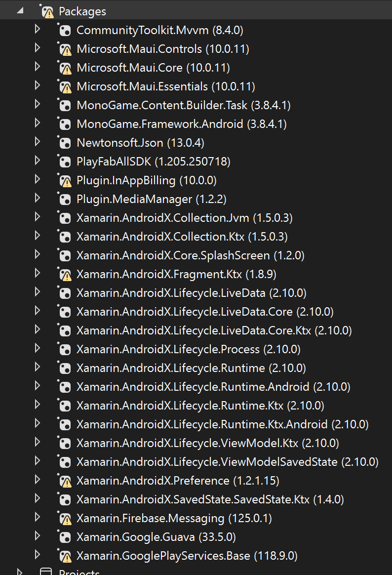Expand MonoGame.Framework.Android package

38,123
